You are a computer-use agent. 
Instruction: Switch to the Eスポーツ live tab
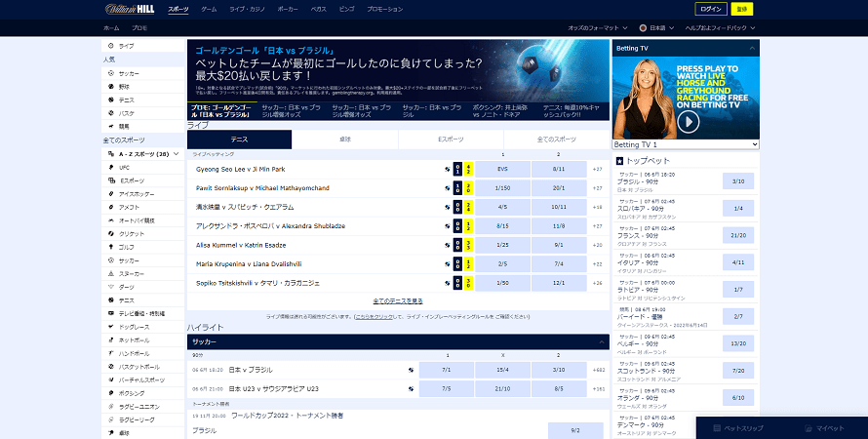(x=451, y=140)
